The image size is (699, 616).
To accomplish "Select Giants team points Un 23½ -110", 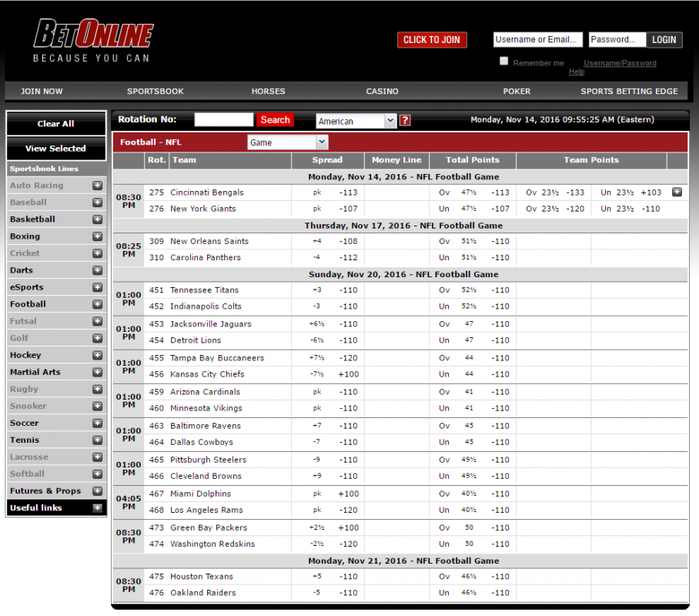I will point(630,209).
